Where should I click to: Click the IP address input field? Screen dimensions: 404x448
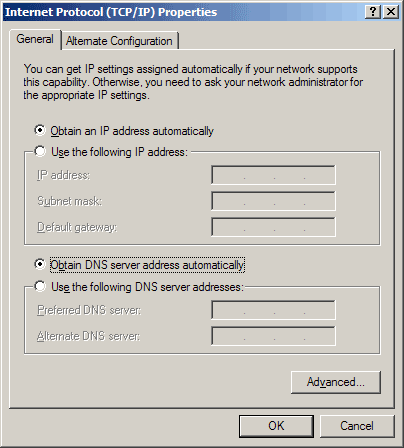(x=273, y=175)
